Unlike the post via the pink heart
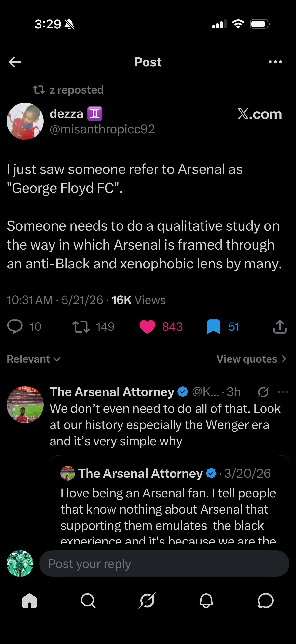This screenshot has width=296, height=644. [x=147, y=327]
